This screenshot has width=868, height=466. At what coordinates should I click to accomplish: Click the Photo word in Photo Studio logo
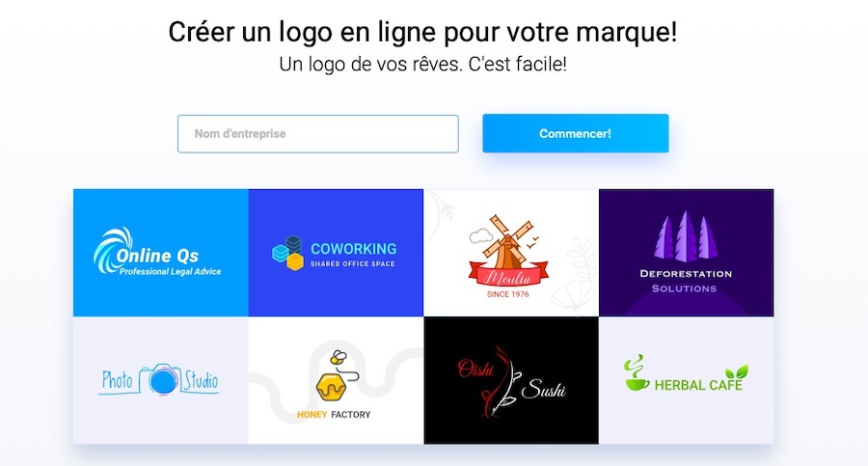point(117,381)
